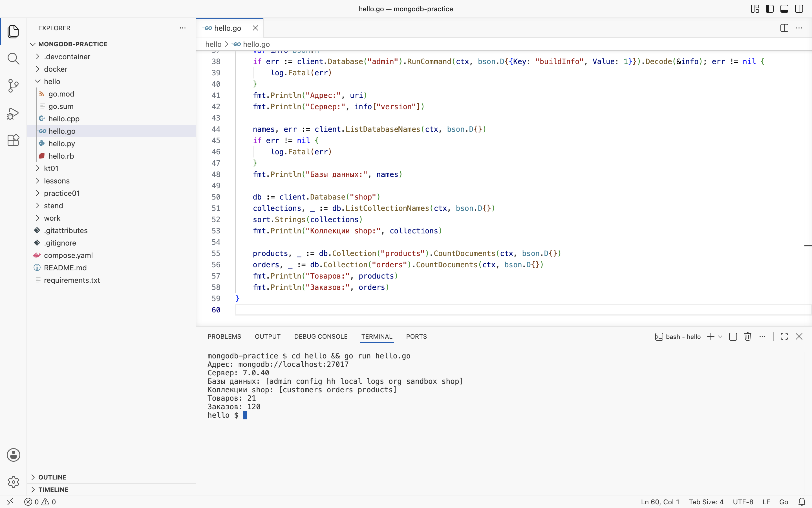Maximize the terminal panel size
812x508 pixels.
point(784,337)
